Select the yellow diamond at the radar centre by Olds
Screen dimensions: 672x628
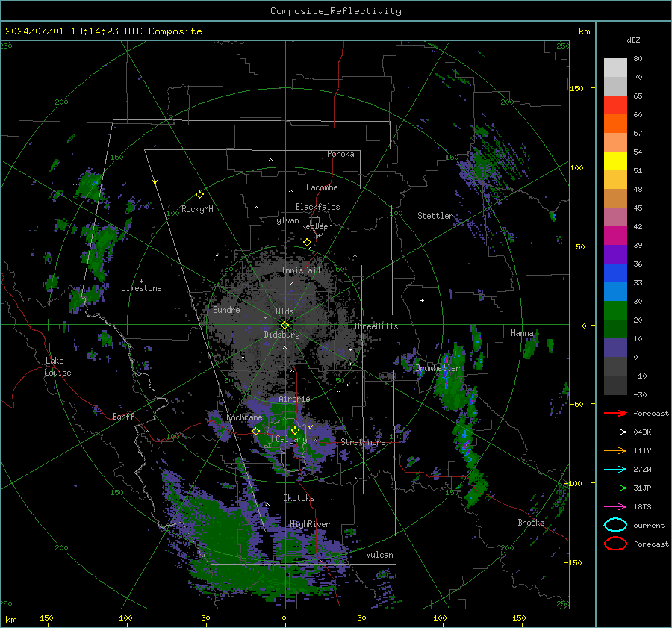point(284,325)
